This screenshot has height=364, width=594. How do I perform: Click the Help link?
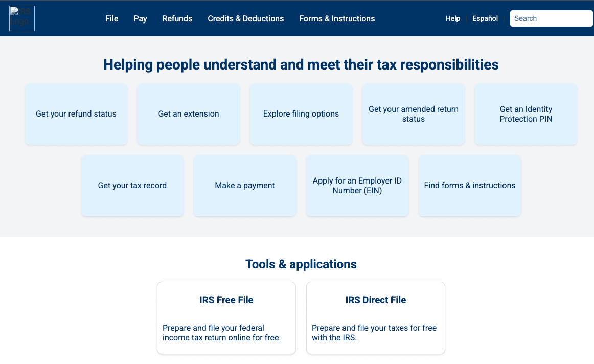[453, 18]
